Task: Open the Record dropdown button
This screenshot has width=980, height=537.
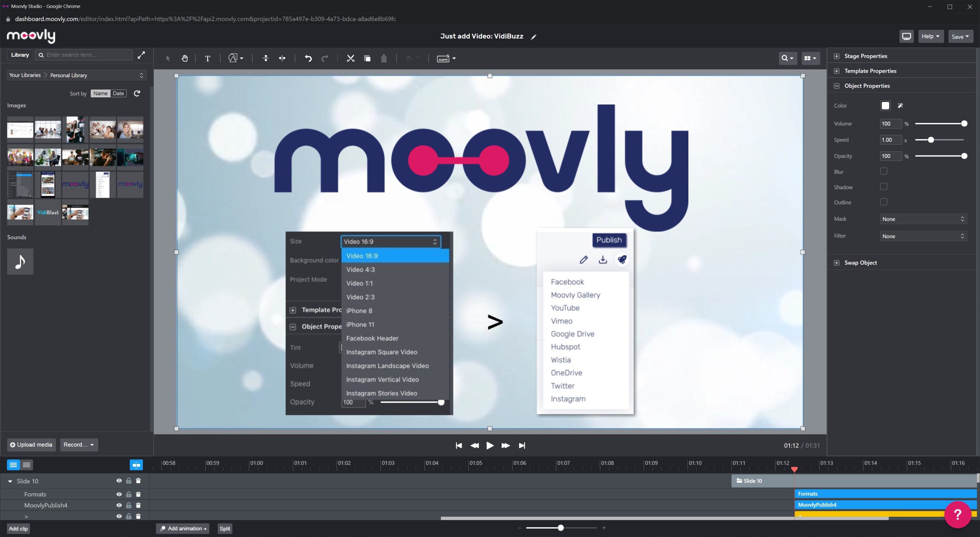Action: [79, 445]
